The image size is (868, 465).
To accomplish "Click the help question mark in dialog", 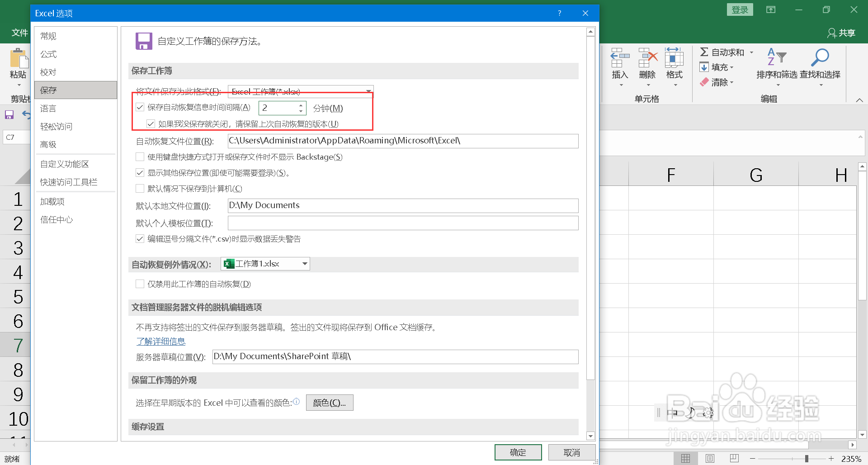I will (560, 13).
